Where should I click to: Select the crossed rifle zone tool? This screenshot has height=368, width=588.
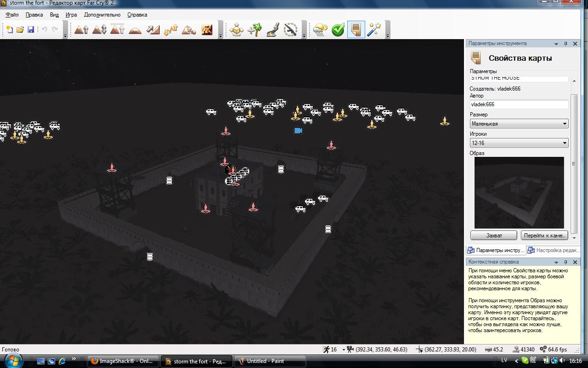[x=290, y=30]
